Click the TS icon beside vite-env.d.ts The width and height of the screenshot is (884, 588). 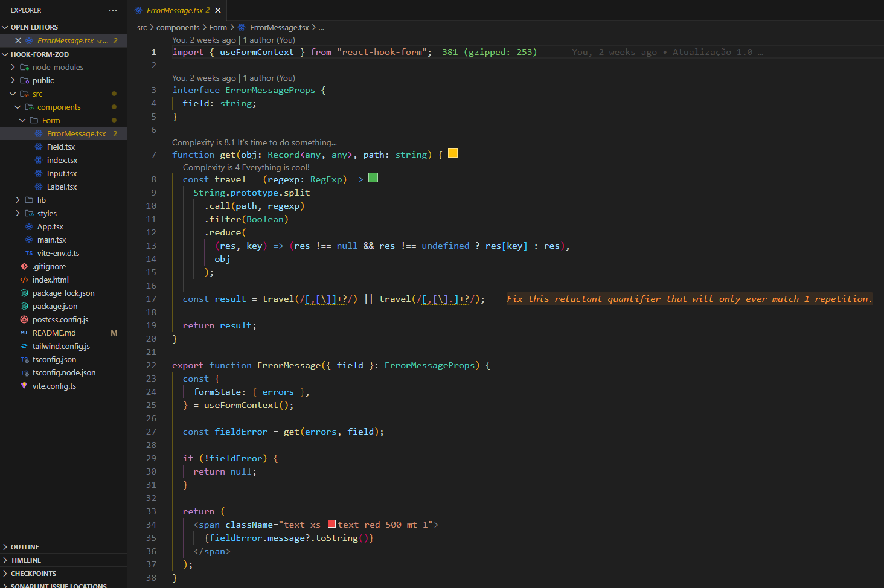[29, 253]
